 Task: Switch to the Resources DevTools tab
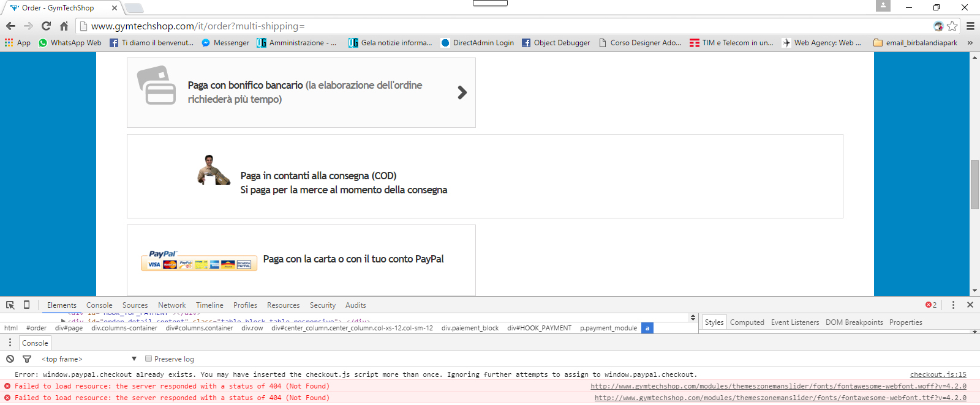point(283,305)
